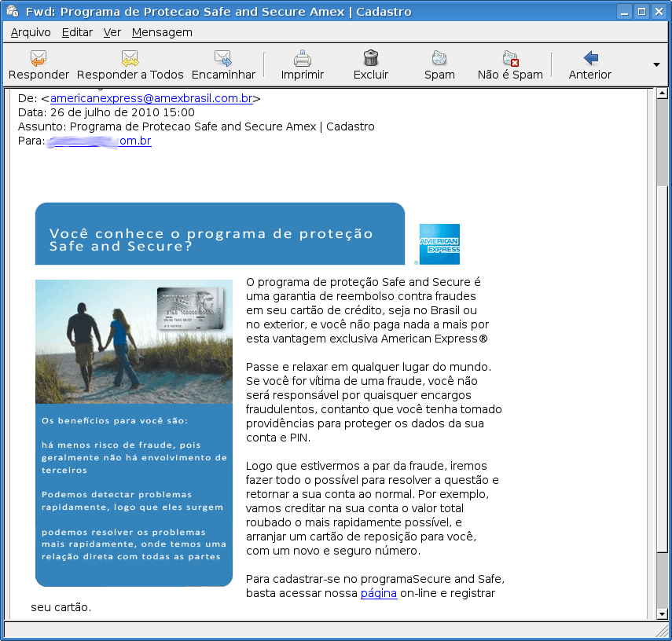Click the "Você conhece o programa de proteção" banner
The image size is (672, 641).
tap(220, 233)
